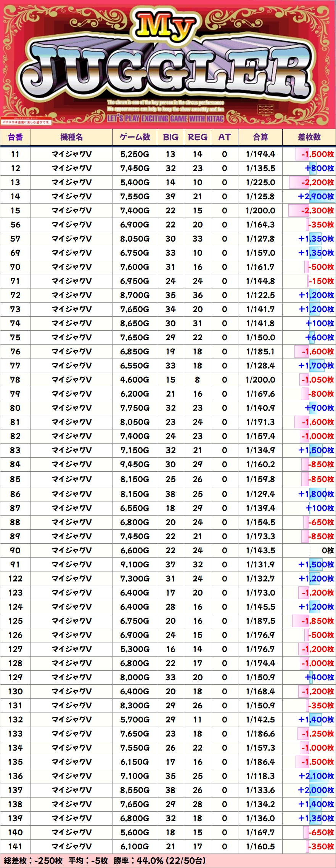Click the LET'S PLAY EXCITING GAME tagline
336x868 pixels.
pyautogui.click(x=166, y=119)
